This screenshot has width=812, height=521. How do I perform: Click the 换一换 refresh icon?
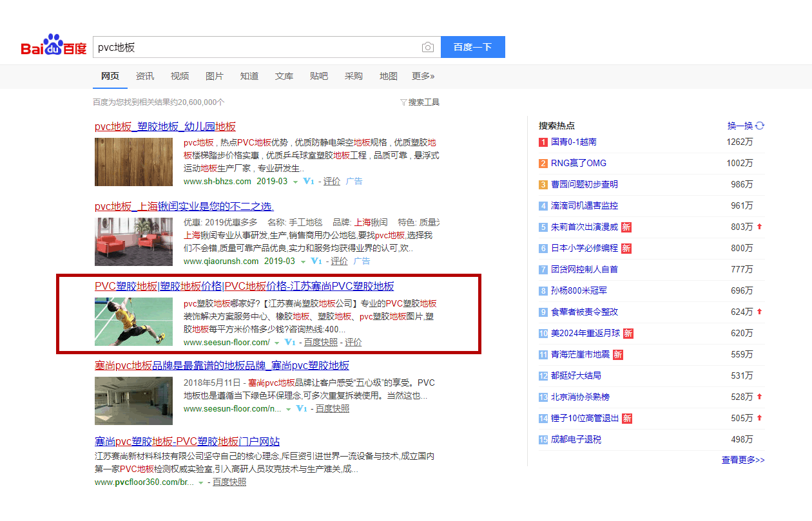760,126
